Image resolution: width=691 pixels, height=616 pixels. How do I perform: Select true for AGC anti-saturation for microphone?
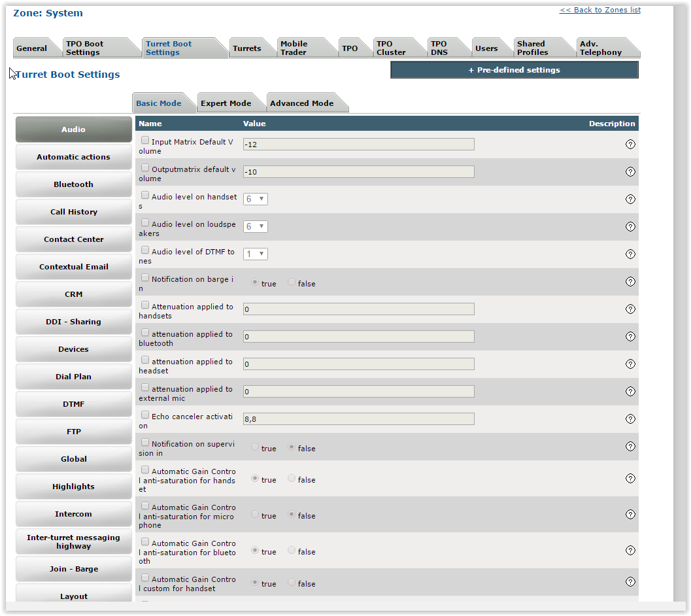(x=255, y=514)
